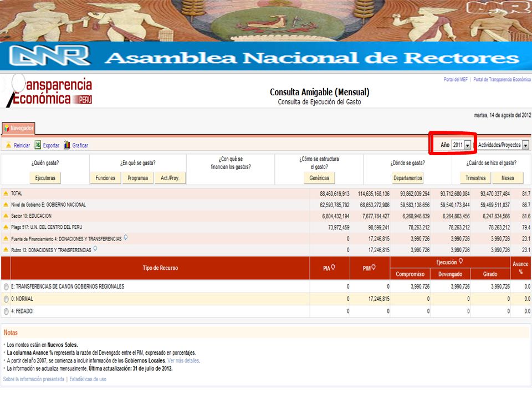Select the 4: FEDADOI radio button
The height and width of the screenshot is (399, 532).
[x=6, y=311]
